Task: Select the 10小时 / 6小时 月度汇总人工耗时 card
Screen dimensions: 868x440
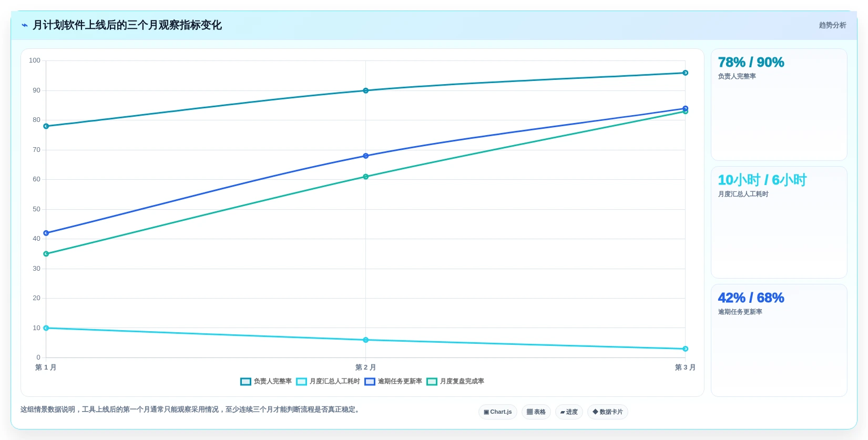Action: click(779, 222)
